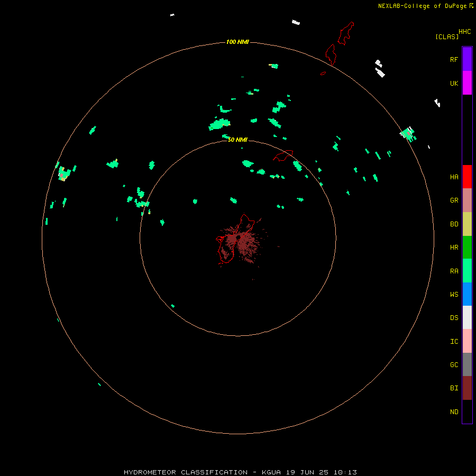Click the IC ice crystals pink swatch
The image size is (476, 476).
(x=467, y=341)
